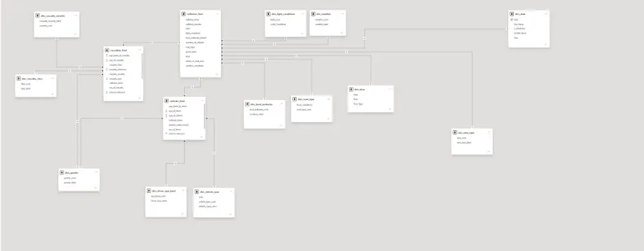Open more options for dim_weather table
The width and height of the screenshot is (644, 251).
(x=342, y=14)
